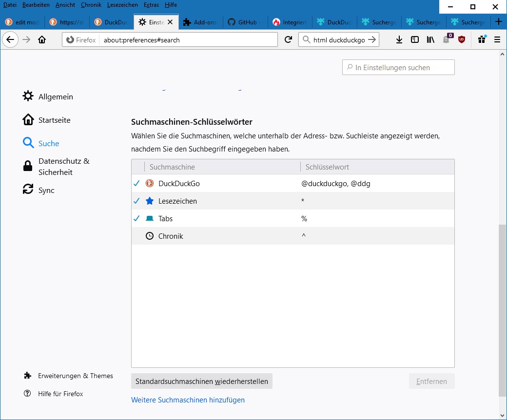The height and width of the screenshot is (420, 507).
Task: Open the Lesezeichen menu in menu bar
Action: pyautogui.click(x=122, y=5)
